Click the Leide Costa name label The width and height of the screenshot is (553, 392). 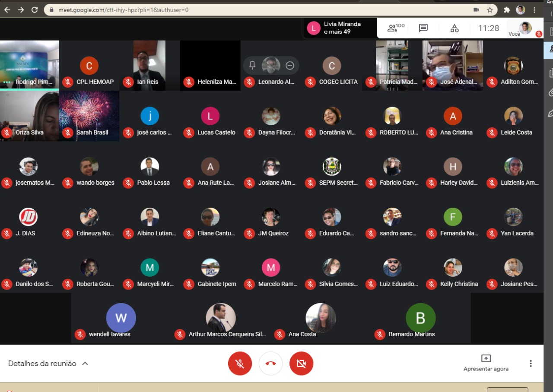517,132
